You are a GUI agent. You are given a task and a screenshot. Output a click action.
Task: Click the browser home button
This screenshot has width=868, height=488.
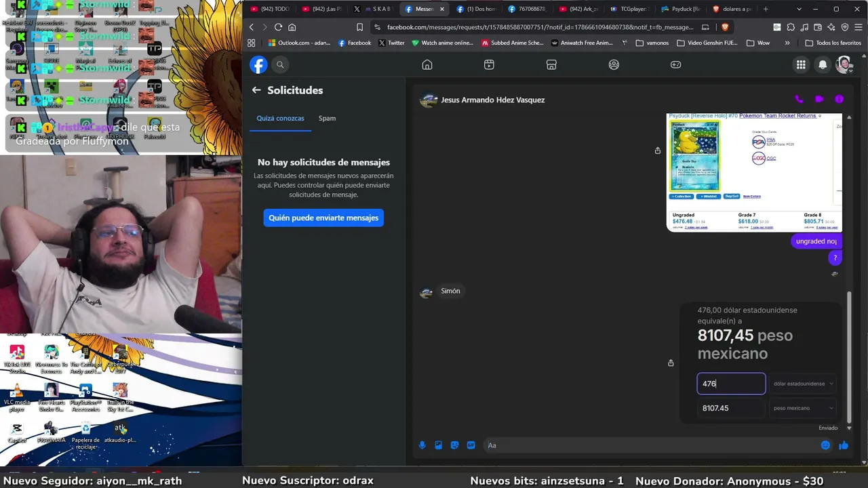point(292,27)
